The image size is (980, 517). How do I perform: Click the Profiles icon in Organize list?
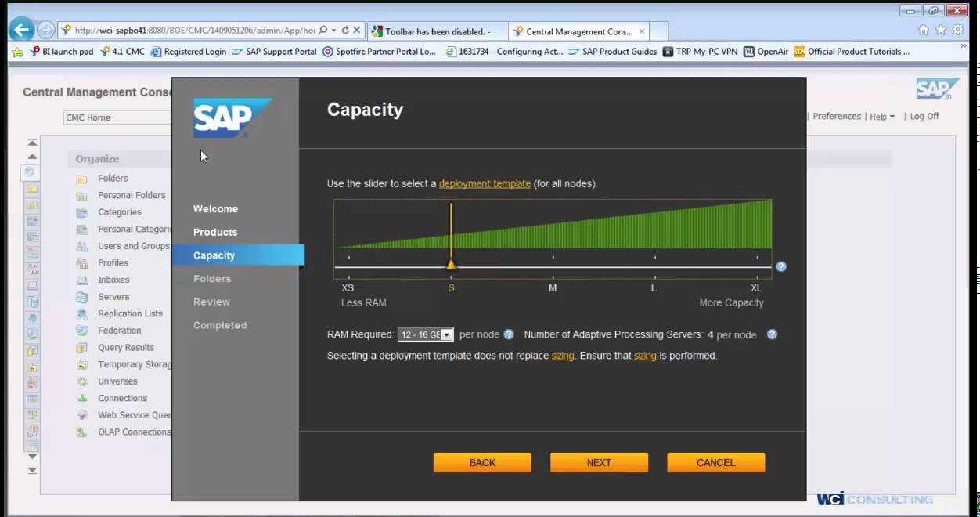click(x=81, y=263)
